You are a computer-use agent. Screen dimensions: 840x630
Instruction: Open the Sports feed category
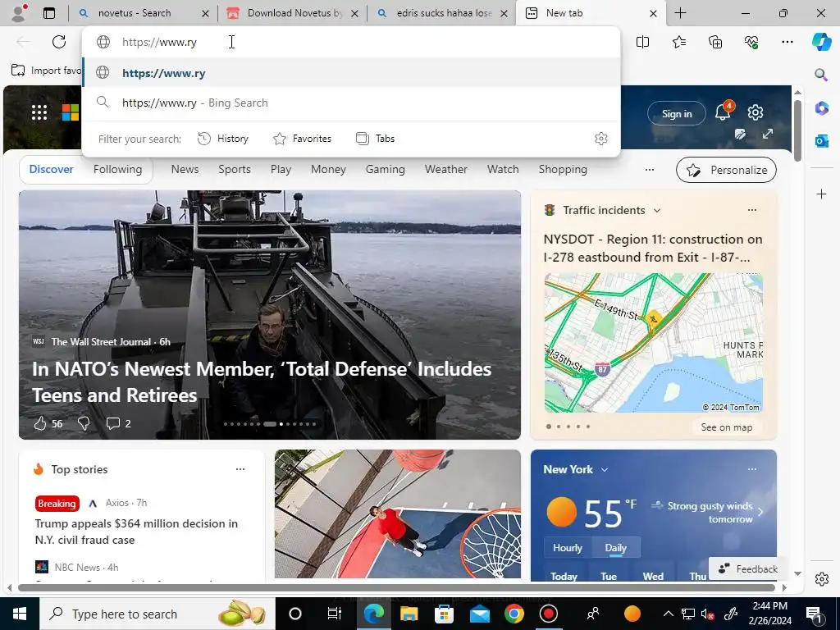coord(234,169)
